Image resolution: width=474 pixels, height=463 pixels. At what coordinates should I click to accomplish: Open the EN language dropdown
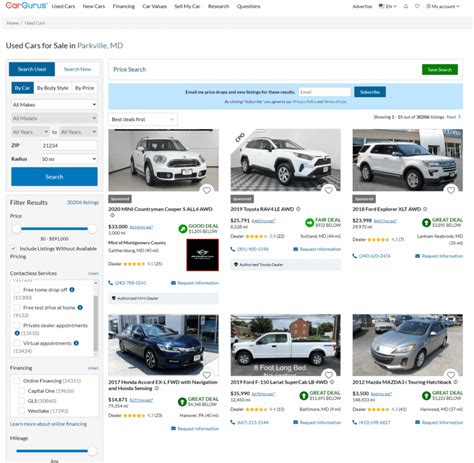point(388,6)
